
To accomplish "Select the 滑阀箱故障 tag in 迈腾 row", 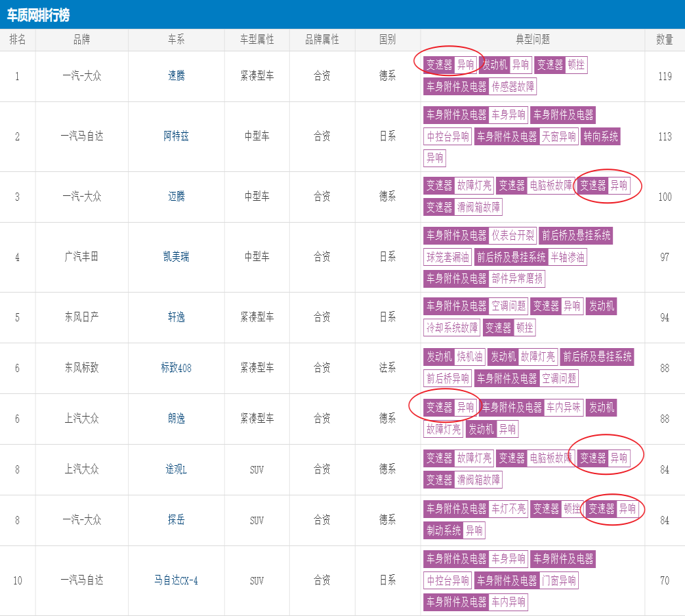I will tap(478, 207).
